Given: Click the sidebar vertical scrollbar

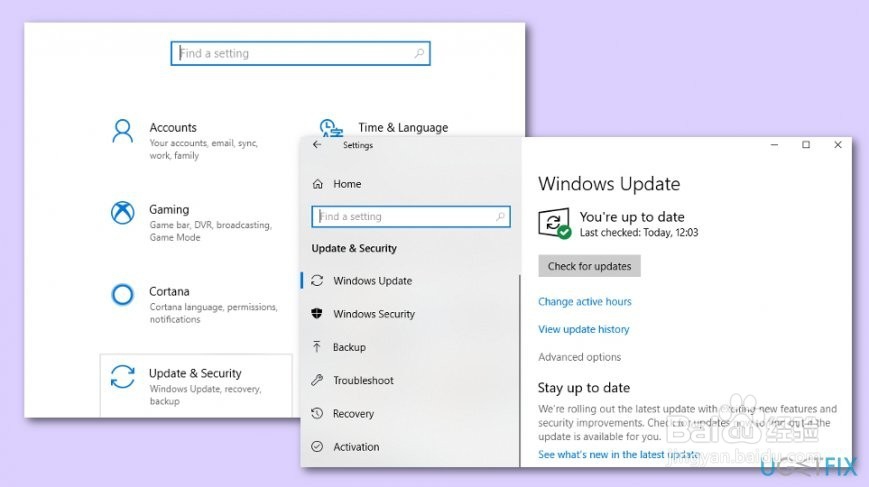Looking at the screenshot, I should [519, 370].
